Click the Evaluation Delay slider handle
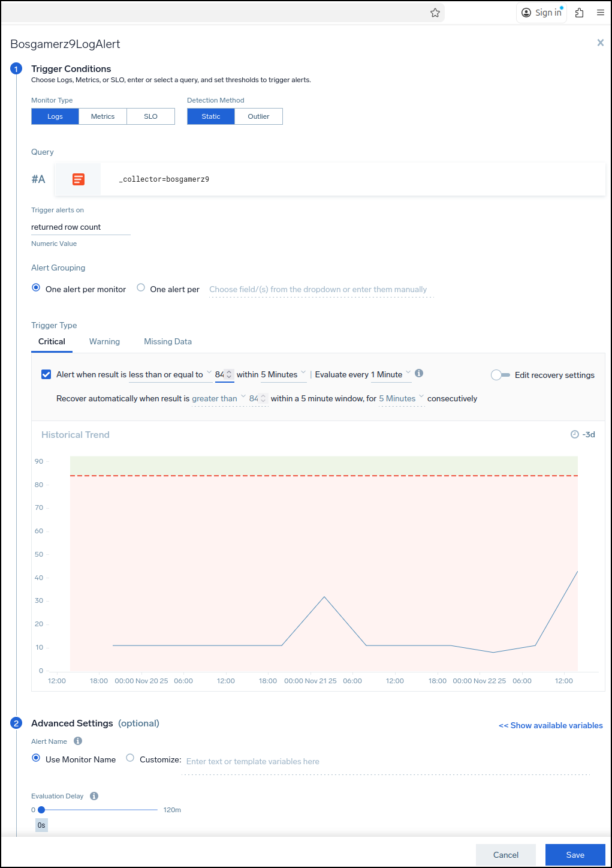Viewport: 612px width, 868px height. tap(41, 810)
